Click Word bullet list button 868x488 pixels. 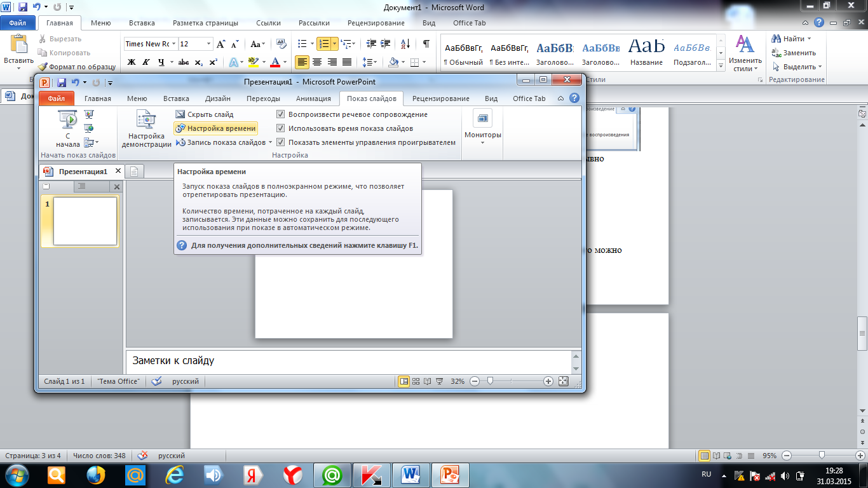click(302, 44)
